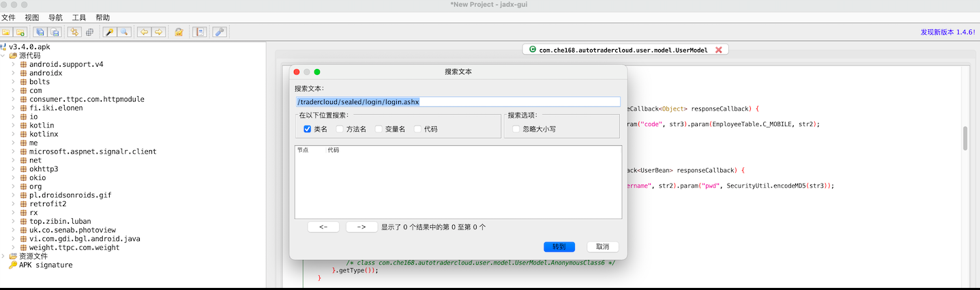Open the 视图 menu
This screenshot has width=980, height=290.
[x=32, y=18]
